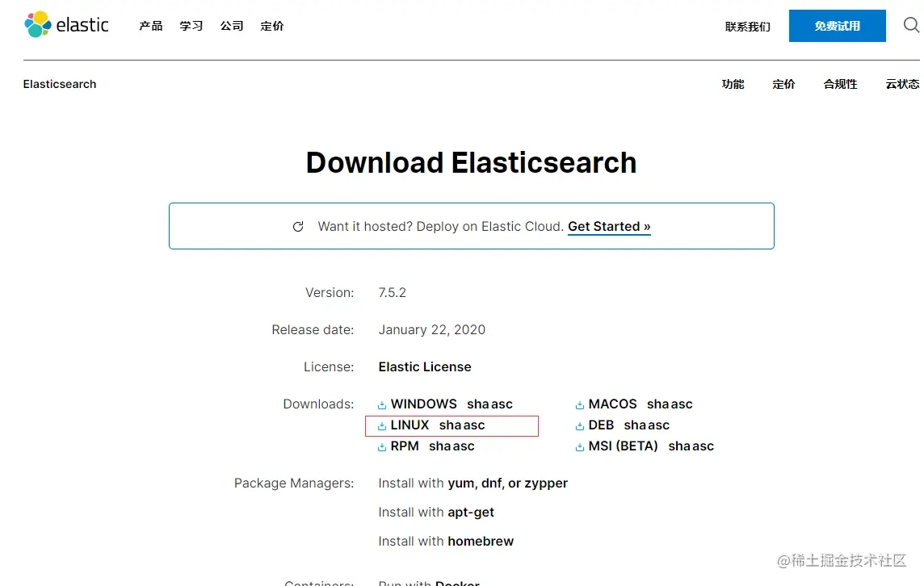924x586 pixels.
Task: Open the asc link for LINUX
Action: click(x=474, y=426)
